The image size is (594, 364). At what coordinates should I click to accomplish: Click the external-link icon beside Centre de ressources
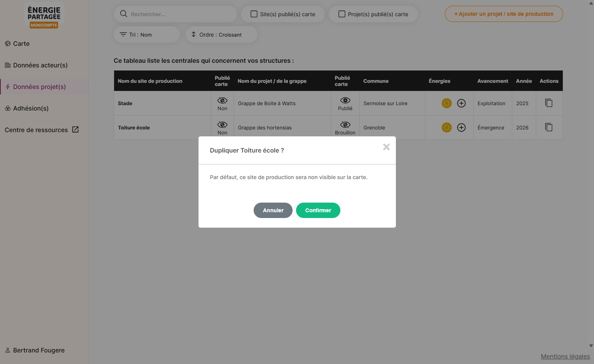point(76,130)
